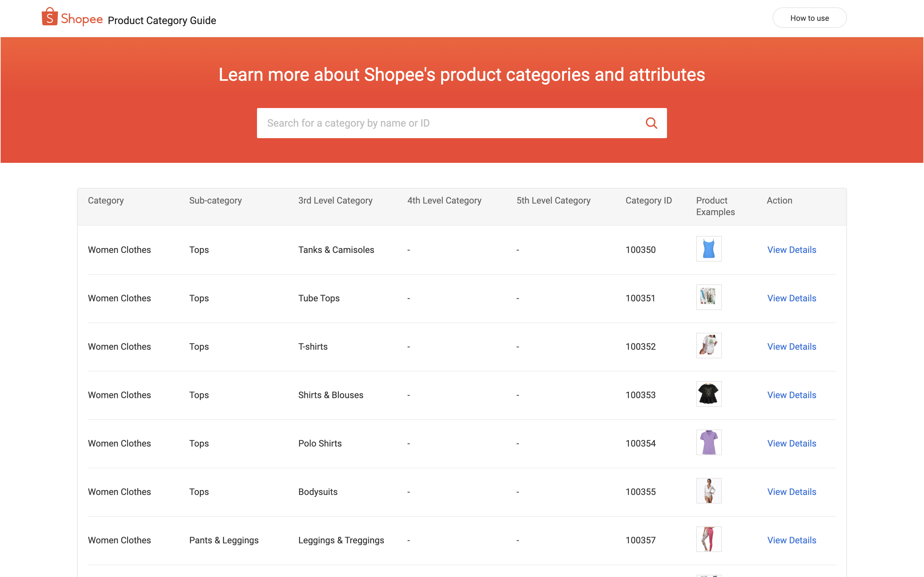View the Tube Tops product example thumbnail

[x=709, y=297]
